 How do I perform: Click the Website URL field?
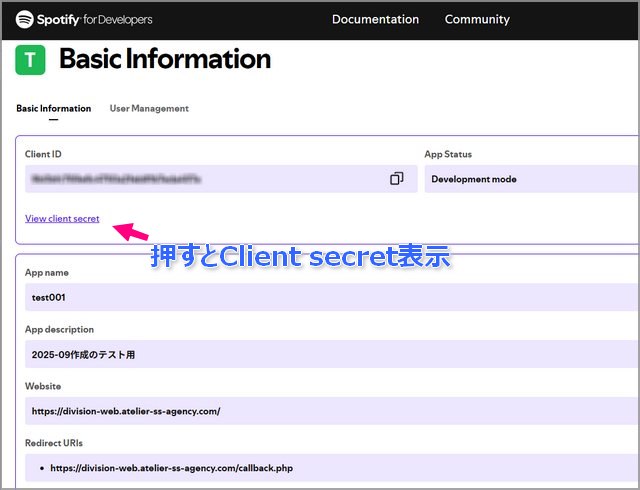click(330, 411)
